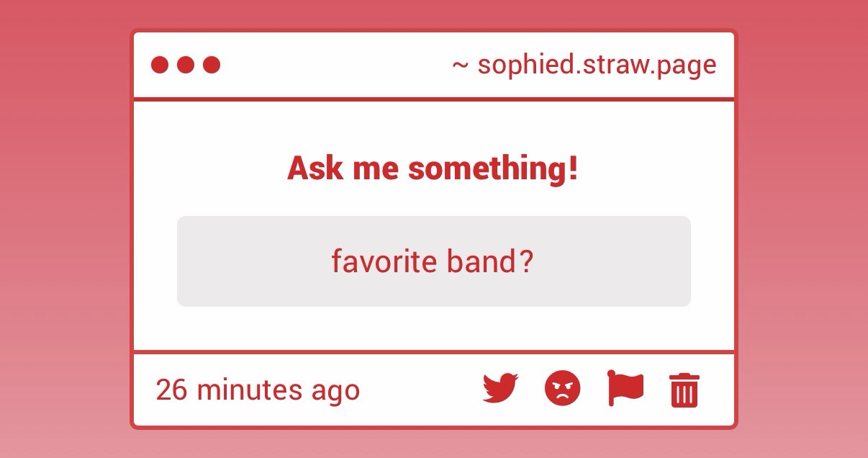Click empty header space right of the dots
Image resolution: width=868 pixels, height=458 pixels.
[331, 65]
